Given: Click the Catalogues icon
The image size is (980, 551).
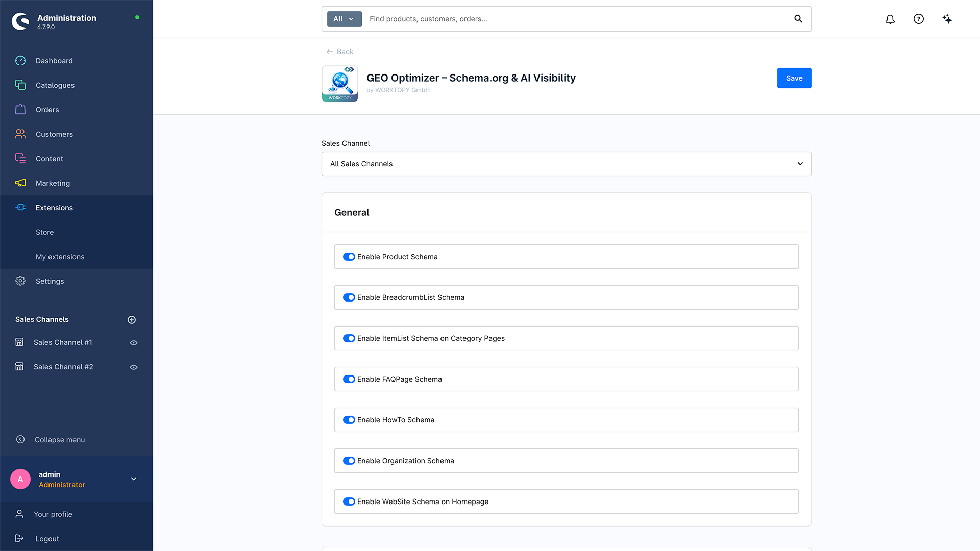Looking at the screenshot, I should tap(20, 85).
